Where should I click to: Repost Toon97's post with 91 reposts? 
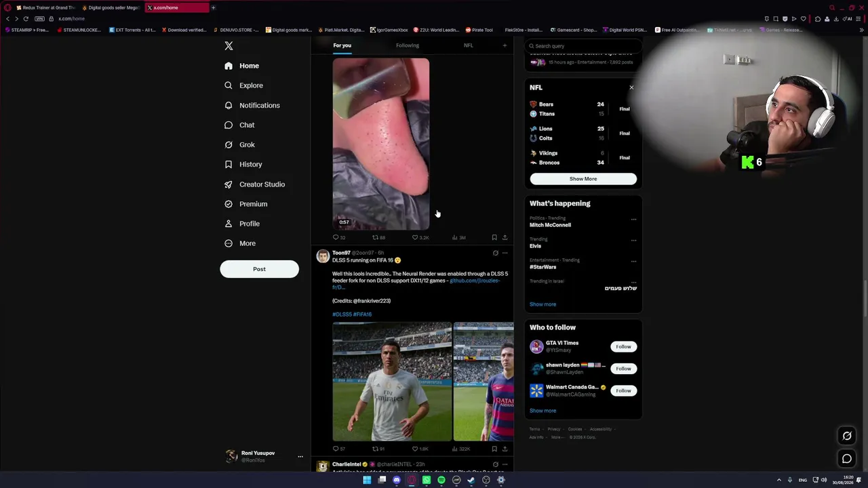(378, 449)
